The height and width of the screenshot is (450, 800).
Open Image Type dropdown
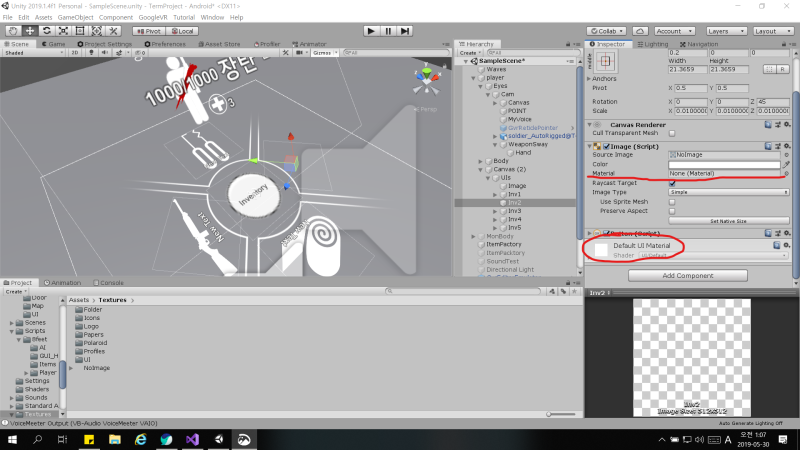pos(729,192)
